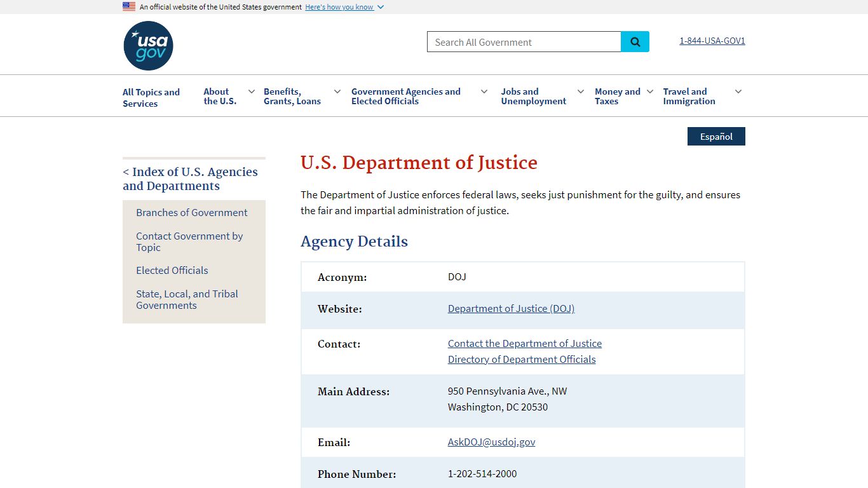This screenshot has width=868, height=488.
Task: Click the U.S. Department of Justice heading
Action: click(x=419, y=163)
